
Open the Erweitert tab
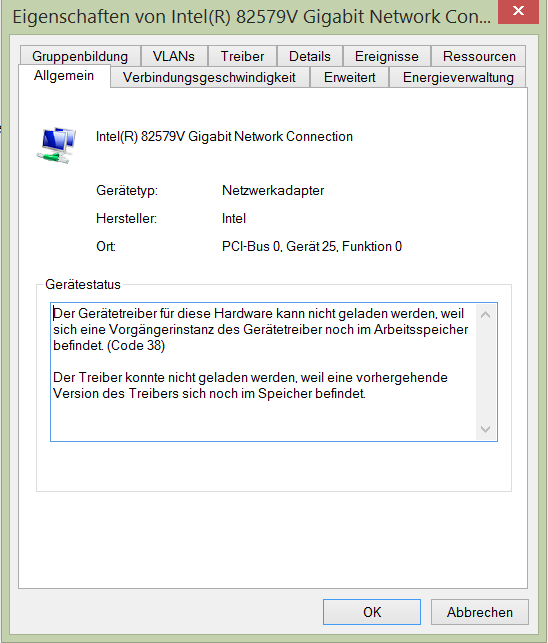pos(349,78)
